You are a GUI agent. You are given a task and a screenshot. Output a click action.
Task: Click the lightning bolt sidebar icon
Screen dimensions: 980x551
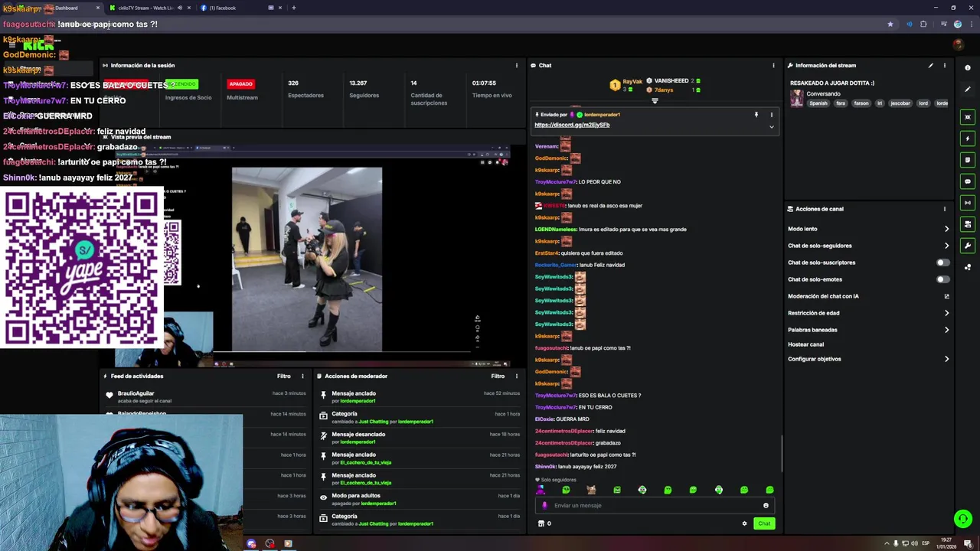point(968,139)
